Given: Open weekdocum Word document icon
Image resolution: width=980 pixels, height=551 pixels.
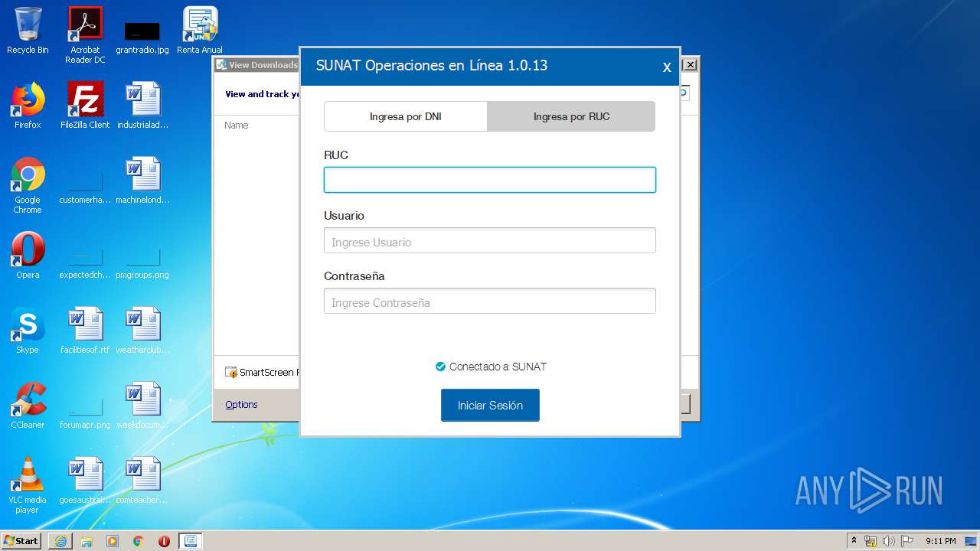Looking at the screenshot, I should (x=142, y=406).
